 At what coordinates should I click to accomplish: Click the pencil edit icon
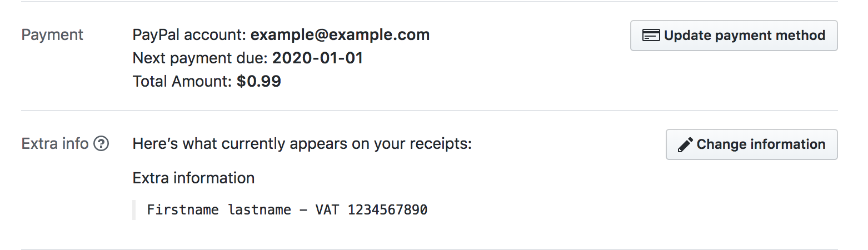685,145
